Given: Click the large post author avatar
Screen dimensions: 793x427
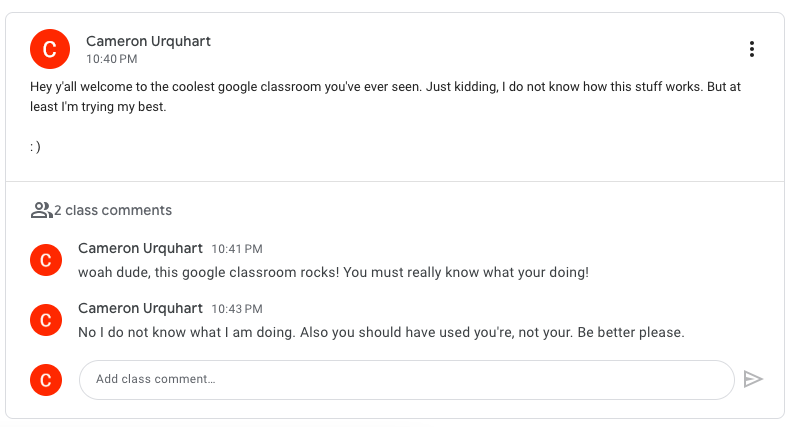Looking at the screenshot, I should [x=50, y=49].
